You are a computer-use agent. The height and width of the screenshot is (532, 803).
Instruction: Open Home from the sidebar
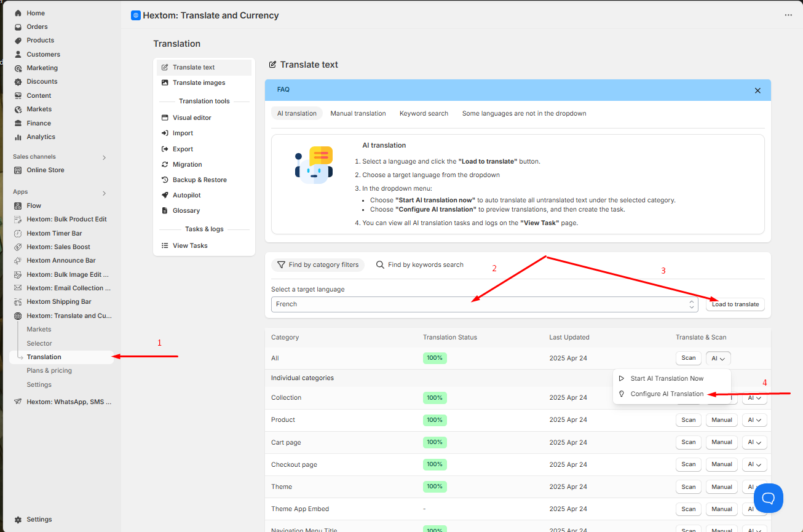(x=36, y=13)
